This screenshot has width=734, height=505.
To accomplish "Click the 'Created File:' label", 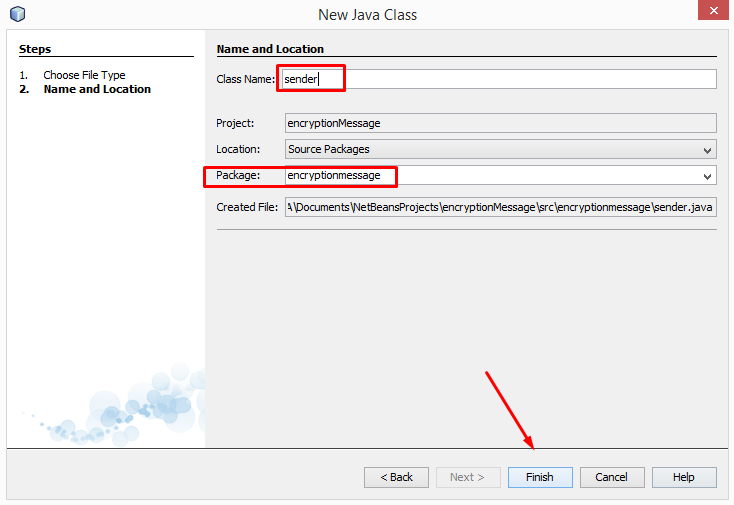I will [x=247, y=207].
